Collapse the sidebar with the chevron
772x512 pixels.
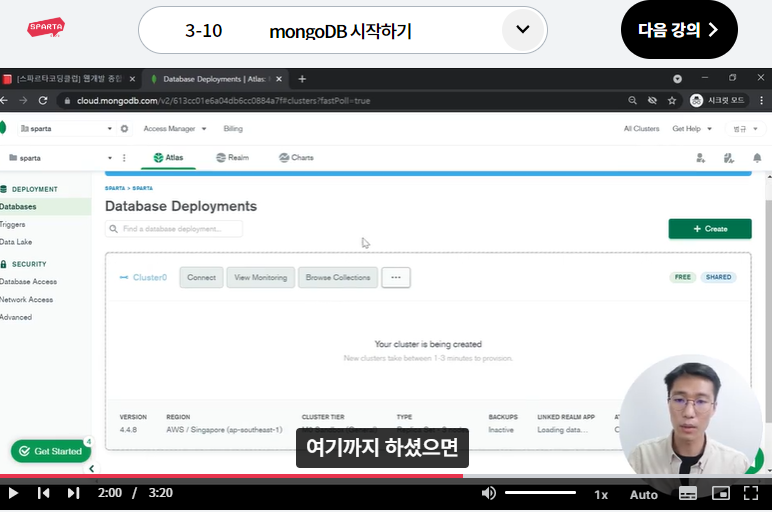(x=92, y=469)
